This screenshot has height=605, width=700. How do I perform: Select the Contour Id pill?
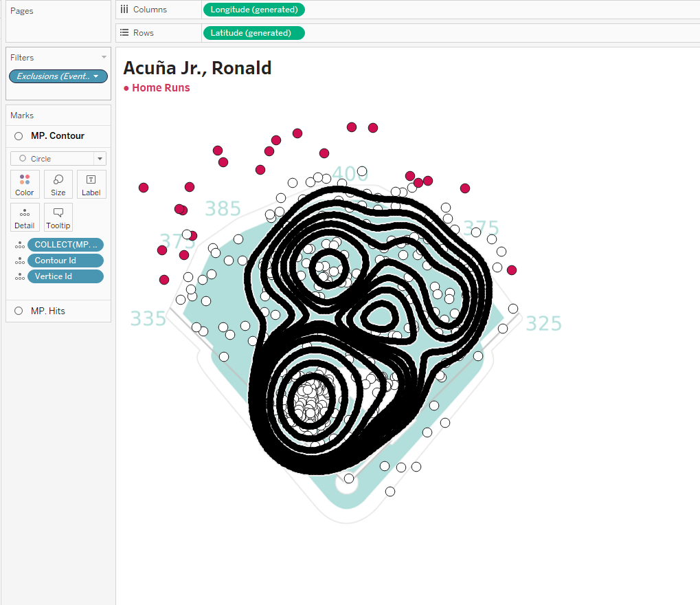pos(65,261)
